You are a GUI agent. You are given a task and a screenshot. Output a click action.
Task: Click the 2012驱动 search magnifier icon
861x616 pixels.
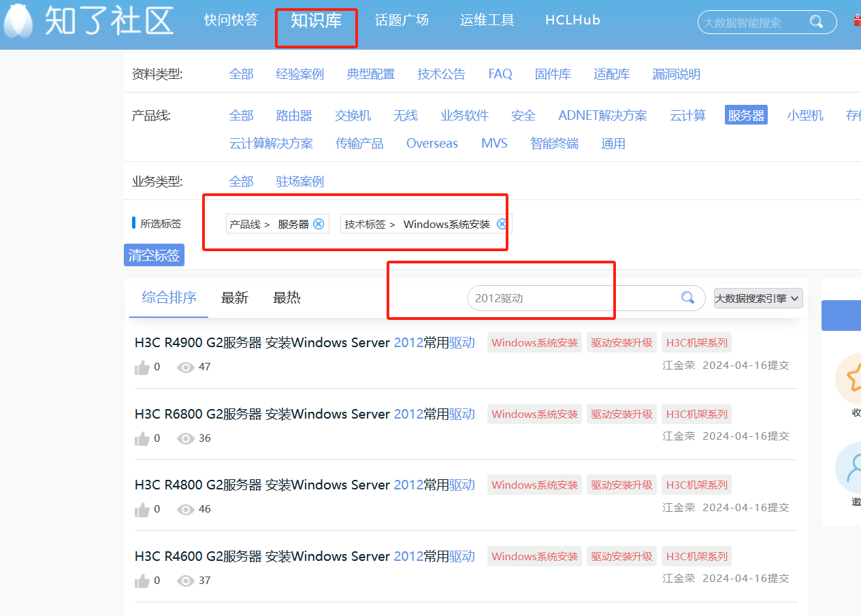(x=687, y=297)
